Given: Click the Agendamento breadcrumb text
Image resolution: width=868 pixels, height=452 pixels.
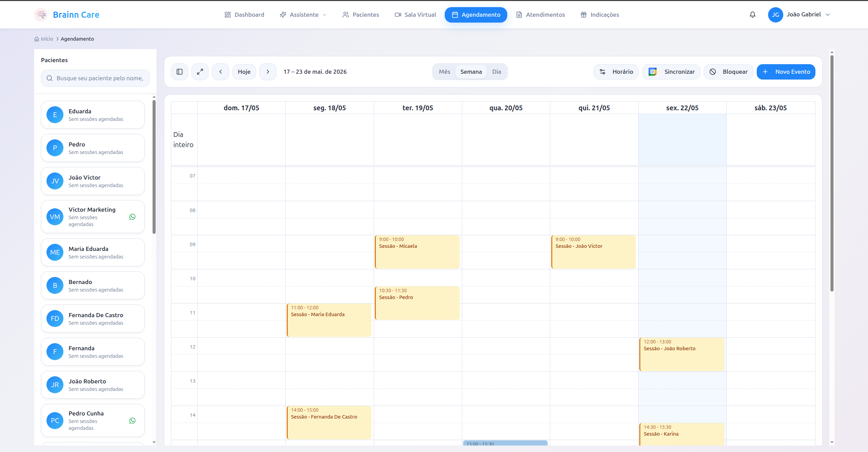Looking at the screenshot, I should 77,39.
